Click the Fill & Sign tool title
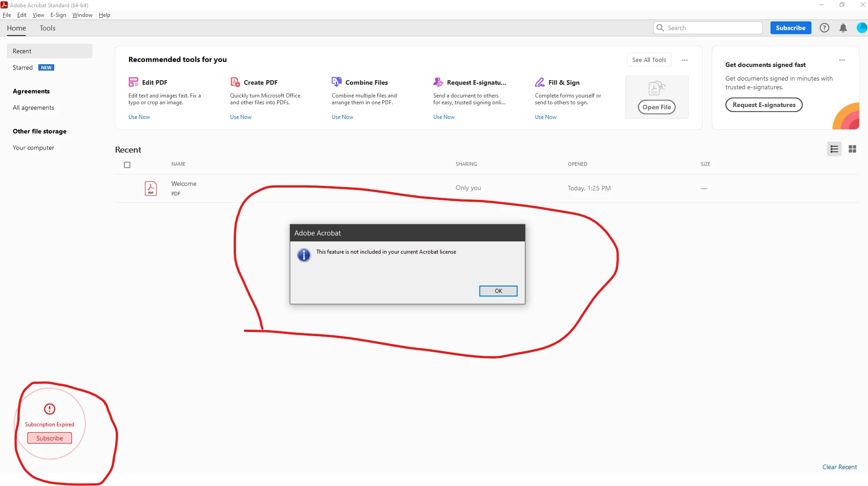 coord(564,82)
